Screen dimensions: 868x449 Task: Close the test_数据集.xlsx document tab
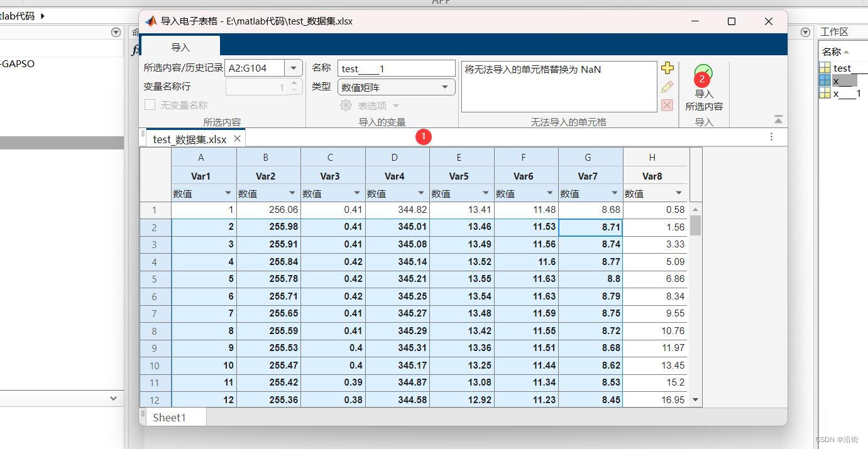point(237,138)
